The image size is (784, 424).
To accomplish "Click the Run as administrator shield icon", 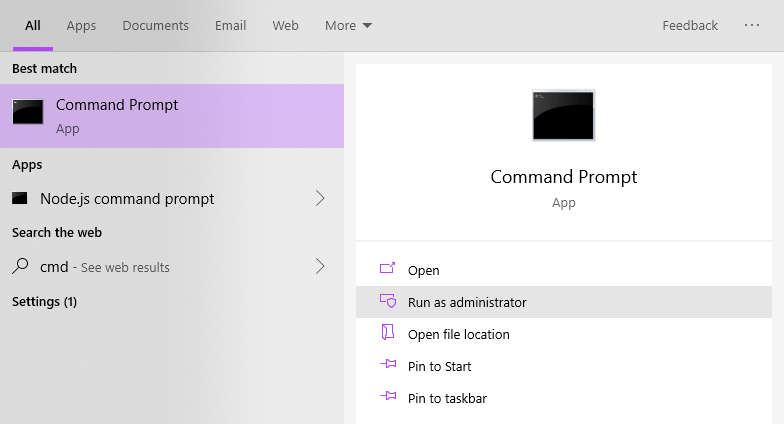I will tap(388, 302).
